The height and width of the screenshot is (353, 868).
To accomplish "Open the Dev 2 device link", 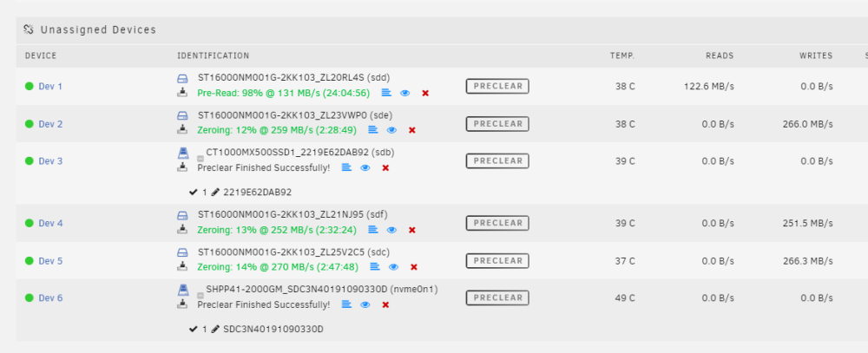I will (x=50, y=124).
